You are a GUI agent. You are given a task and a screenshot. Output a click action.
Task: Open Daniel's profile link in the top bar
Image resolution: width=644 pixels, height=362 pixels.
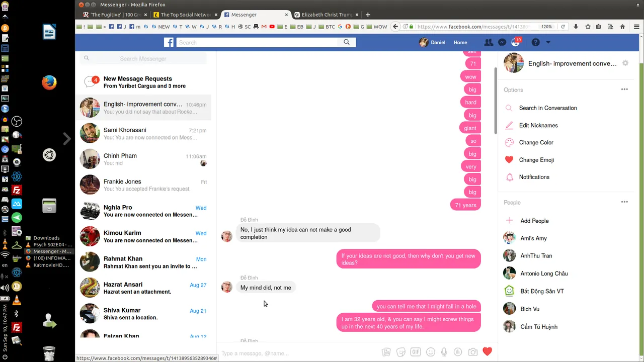pos(432,43)
